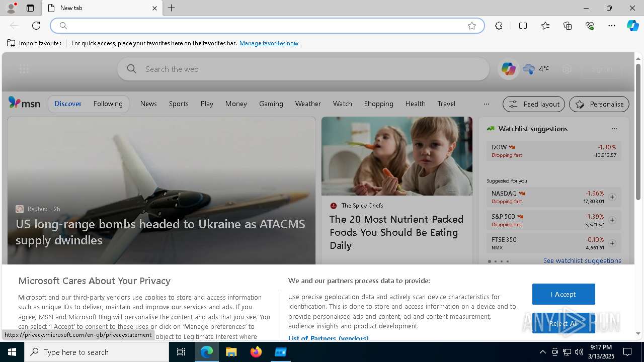The image size is (644, 362).
Task: Open the 20 Most Nutrient-Packed Foods article
Action: 396,232
